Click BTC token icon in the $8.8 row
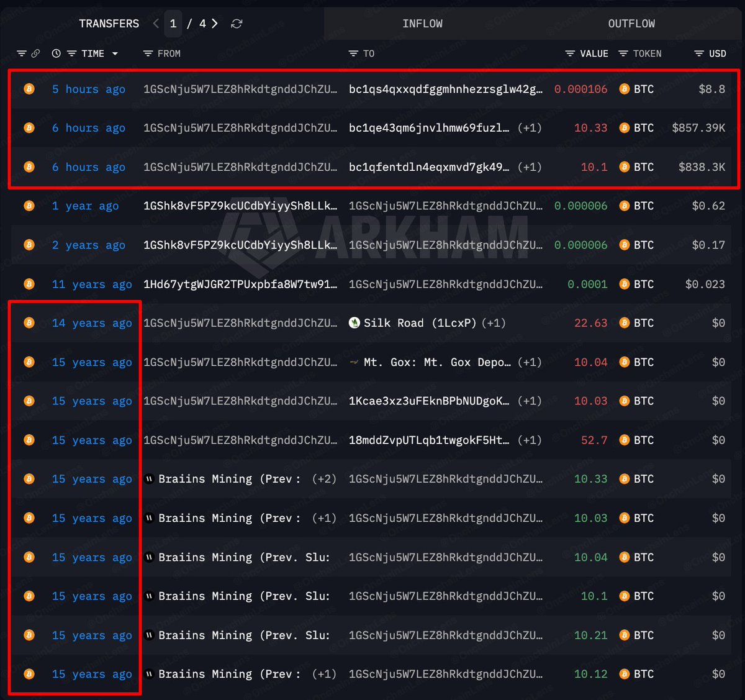The width and height of the screenshot is (745, 700). (625, 89)
